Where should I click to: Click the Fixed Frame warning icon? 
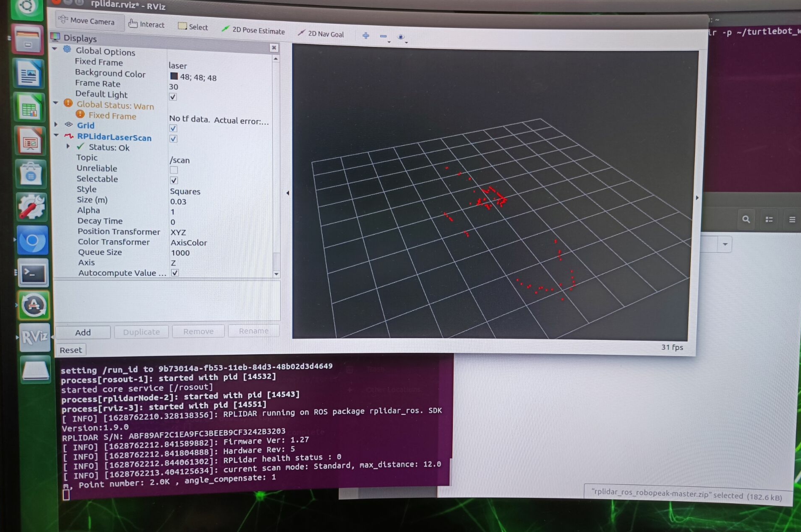tap(80, 114)
